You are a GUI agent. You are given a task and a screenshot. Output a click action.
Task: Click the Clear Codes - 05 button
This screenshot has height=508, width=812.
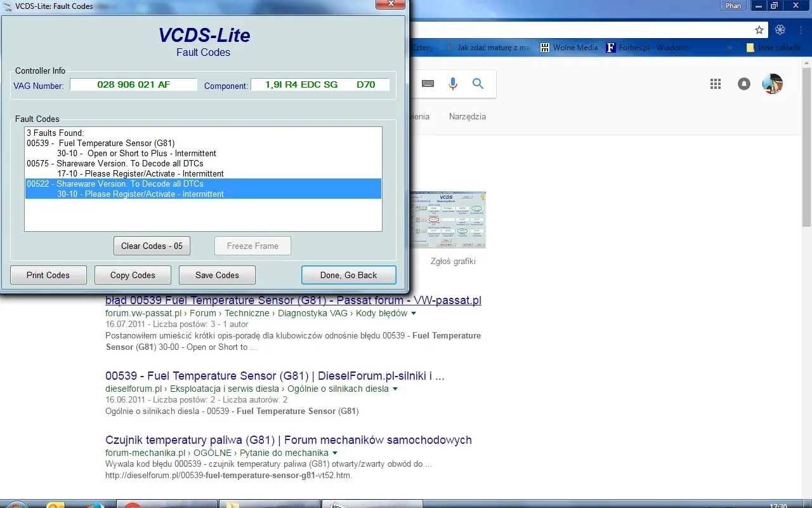click(152, 246)
